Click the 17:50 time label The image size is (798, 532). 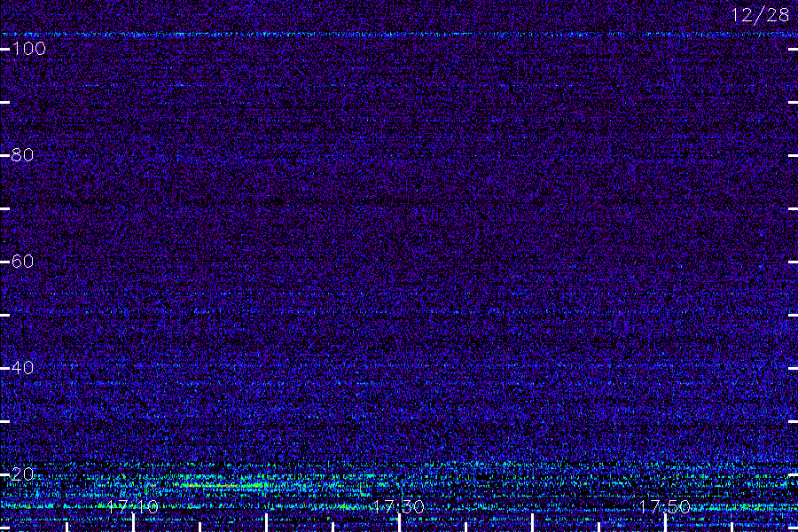click(665, 506)
